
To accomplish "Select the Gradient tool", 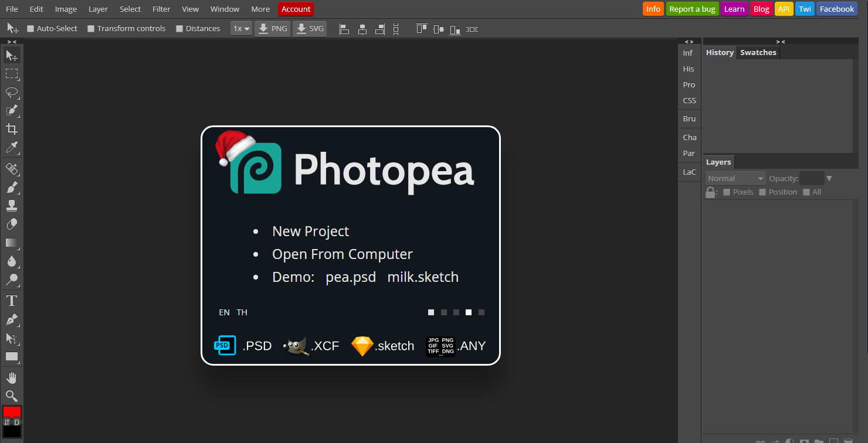I will coord(12,243).
